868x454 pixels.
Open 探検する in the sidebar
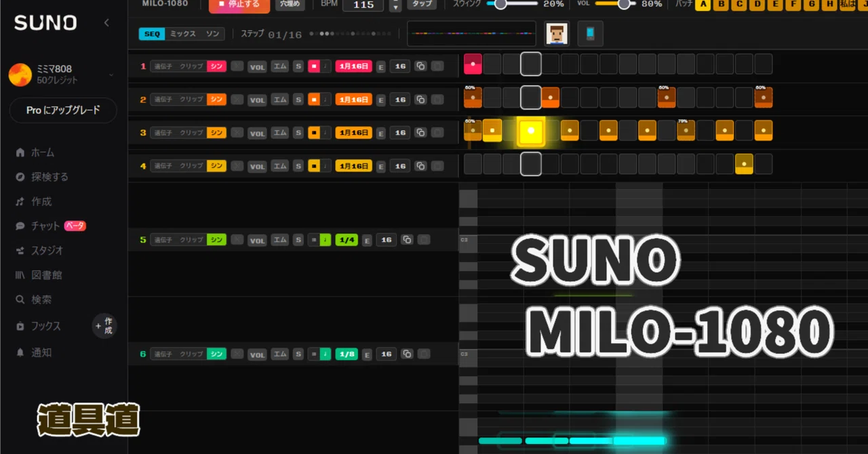[41, 177]
